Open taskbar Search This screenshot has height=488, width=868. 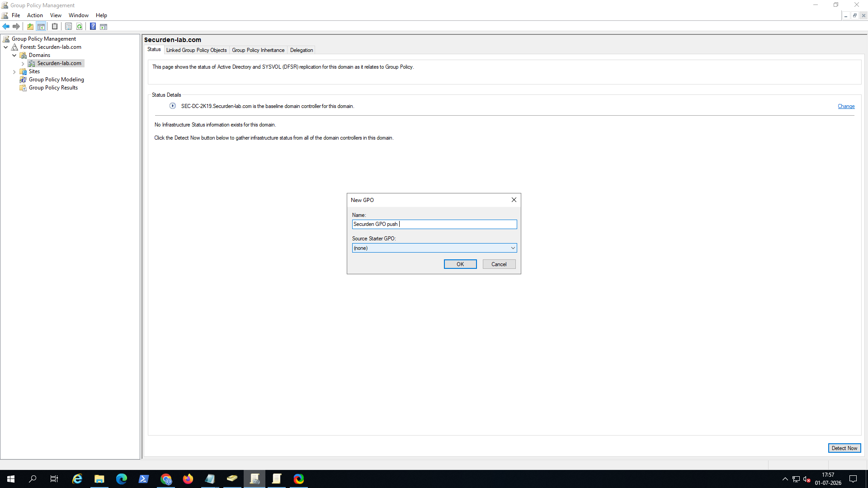pos(33,479)
